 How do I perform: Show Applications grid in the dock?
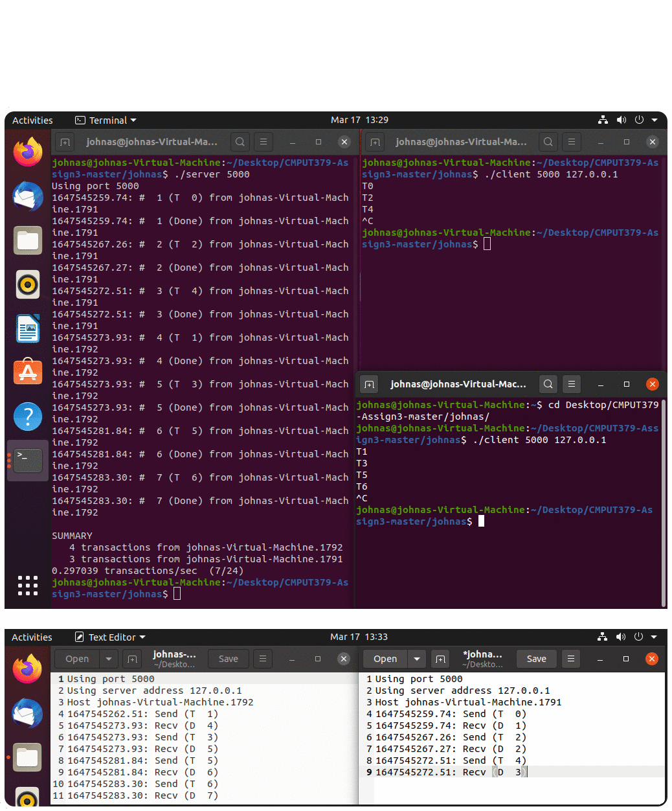(28, 585)
